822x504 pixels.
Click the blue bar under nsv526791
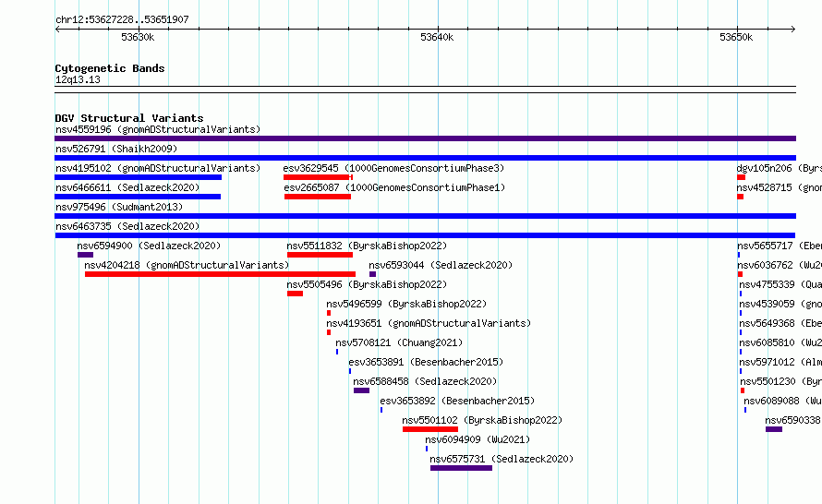coord(425,158)
